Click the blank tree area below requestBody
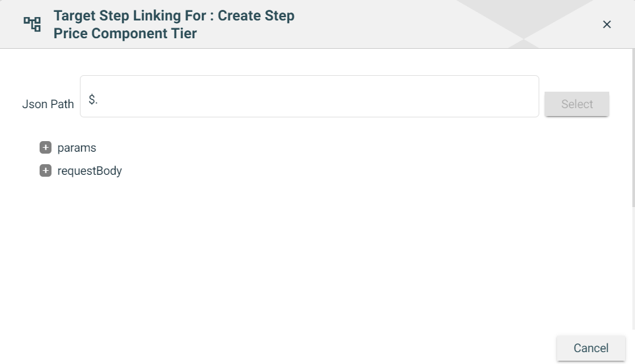 coord(264,251)
